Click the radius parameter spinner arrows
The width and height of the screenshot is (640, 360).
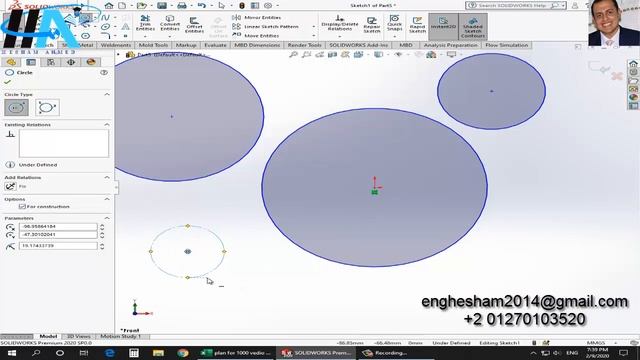click(102, 246)
